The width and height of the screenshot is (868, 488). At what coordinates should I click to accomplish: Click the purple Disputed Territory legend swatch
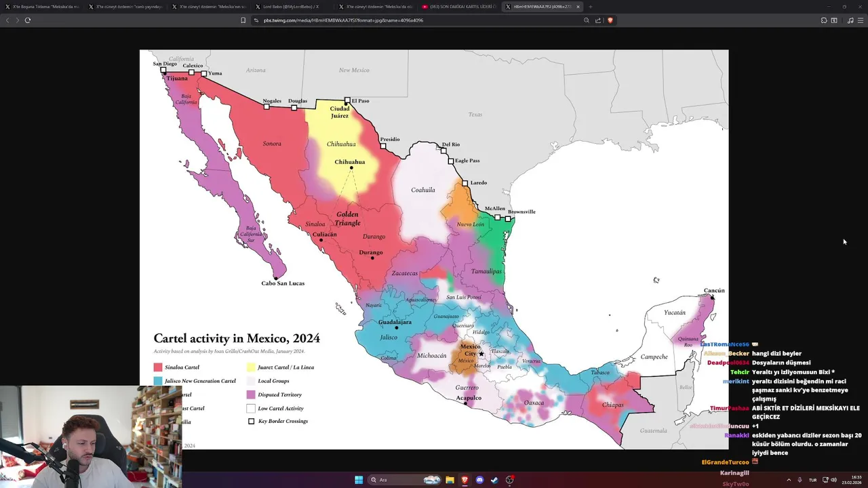251,394
